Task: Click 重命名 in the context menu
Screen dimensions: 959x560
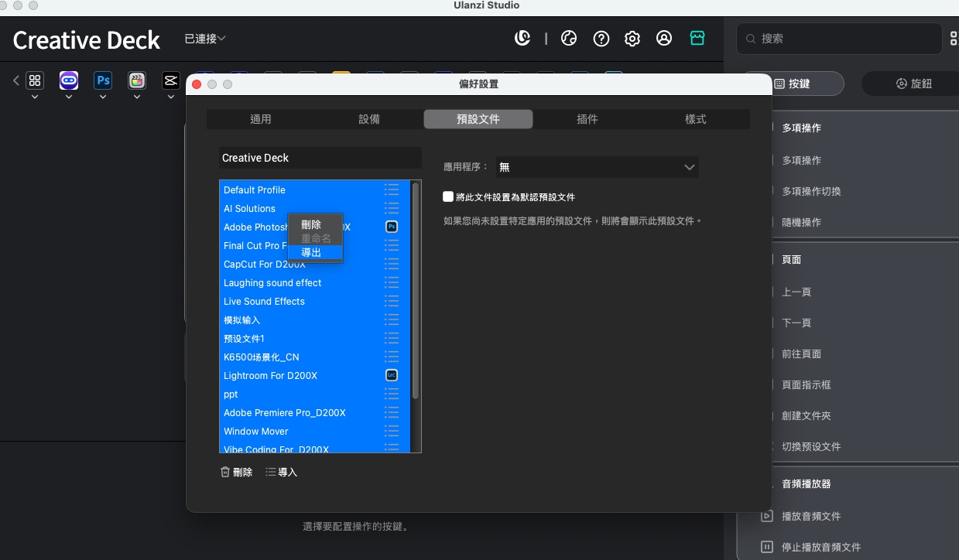Action: coord(315,238)
